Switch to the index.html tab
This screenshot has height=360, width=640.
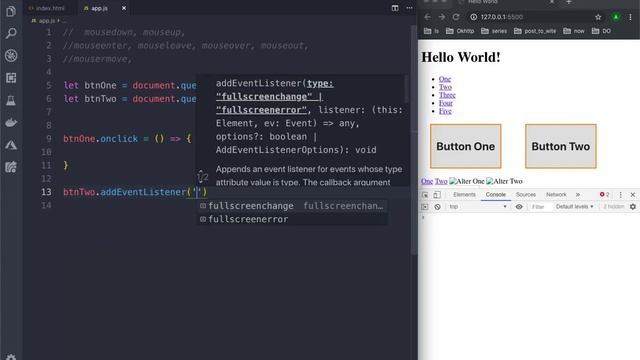click(x=47, y=8)
